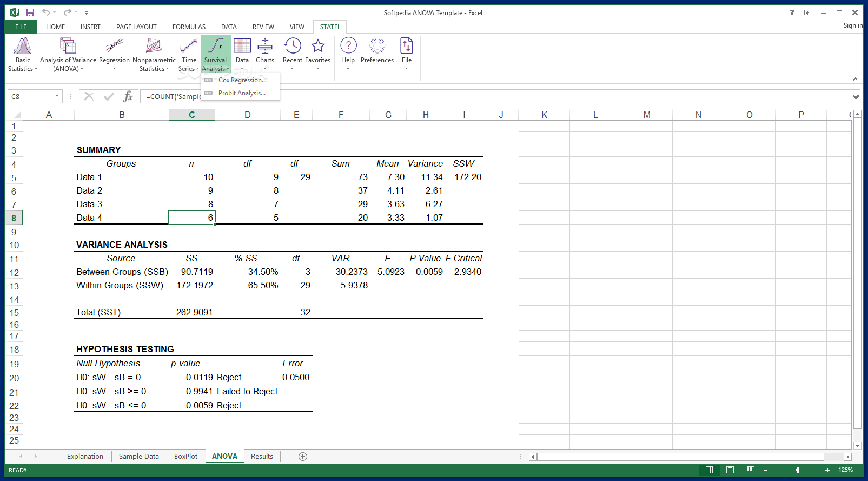Open Customize Quick Access Toolbar dropdown
Image resolution: width=868 pixels, height=481 pixels.
coord(86,12)
